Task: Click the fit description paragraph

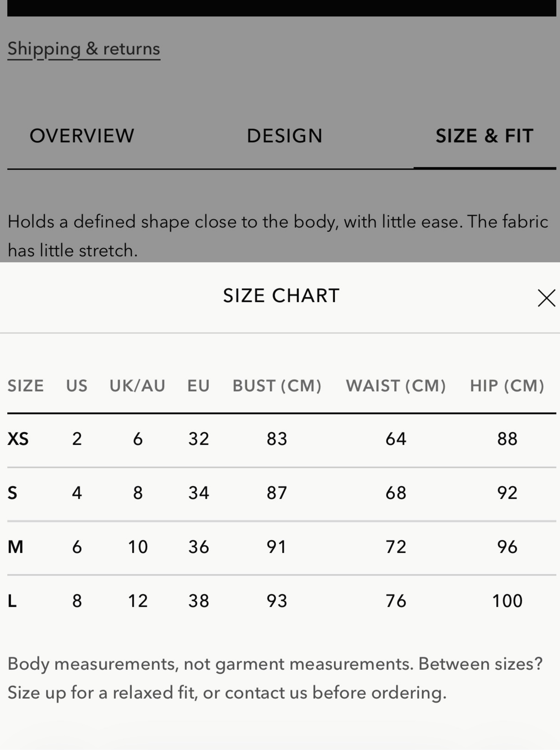Action: pos(278,236)
